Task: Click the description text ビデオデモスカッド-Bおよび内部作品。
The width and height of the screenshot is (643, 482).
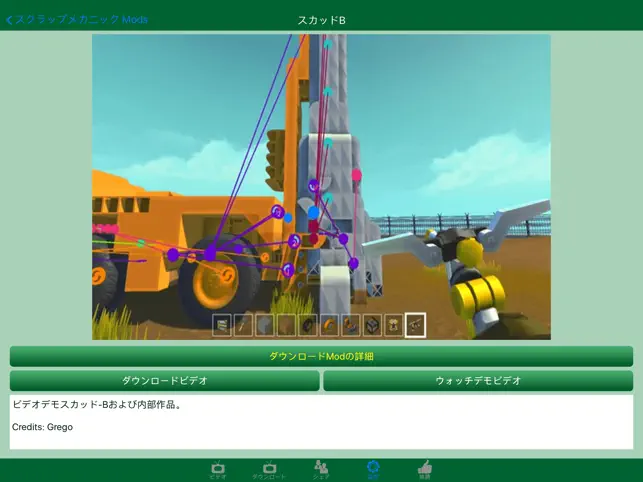Action: pos(97,405)
